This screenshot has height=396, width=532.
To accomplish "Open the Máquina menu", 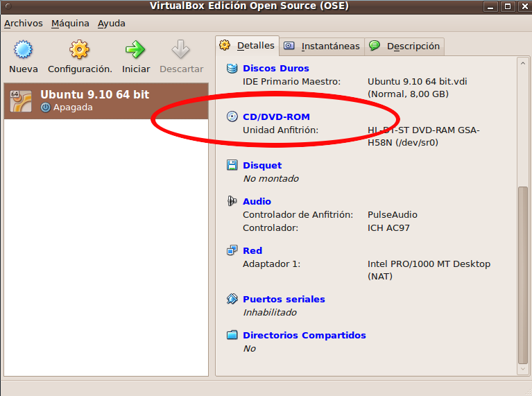I will [x=70, y=24].
